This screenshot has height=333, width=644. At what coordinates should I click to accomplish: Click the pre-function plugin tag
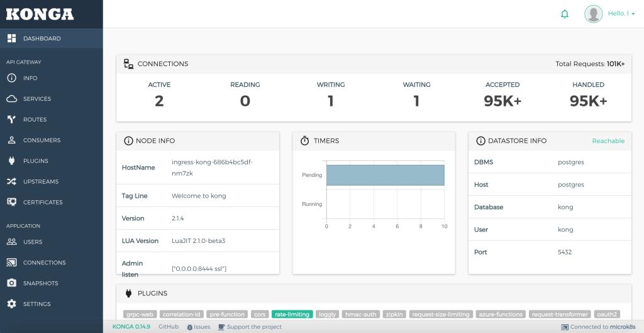coord(227,314)
